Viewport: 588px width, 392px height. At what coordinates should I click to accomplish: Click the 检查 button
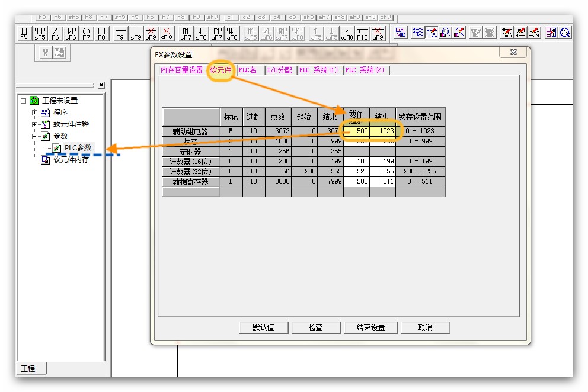click(x=315, y=327)
